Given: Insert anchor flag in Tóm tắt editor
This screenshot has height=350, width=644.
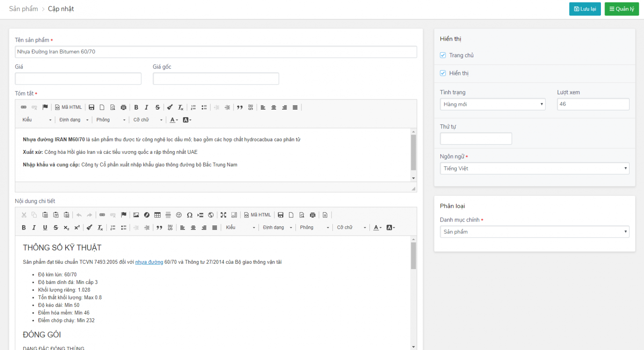Looking at the screenshot, I should click(x=45, y=107).
